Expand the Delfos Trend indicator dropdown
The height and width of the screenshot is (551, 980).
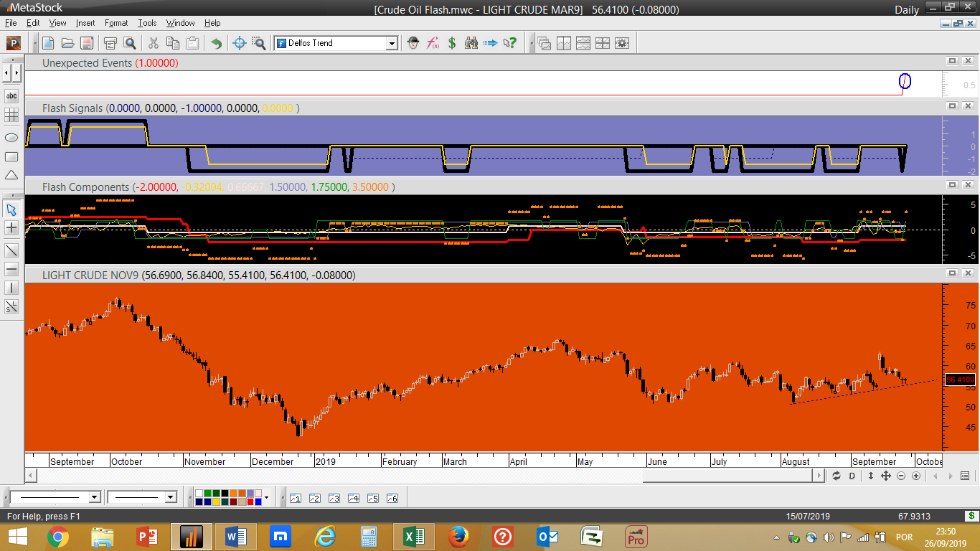392,43
